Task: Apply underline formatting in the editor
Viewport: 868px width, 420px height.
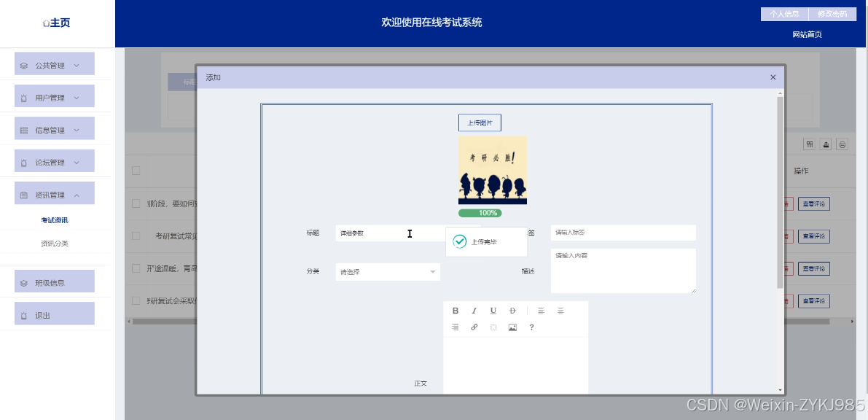Action: [x=493, y=311]
